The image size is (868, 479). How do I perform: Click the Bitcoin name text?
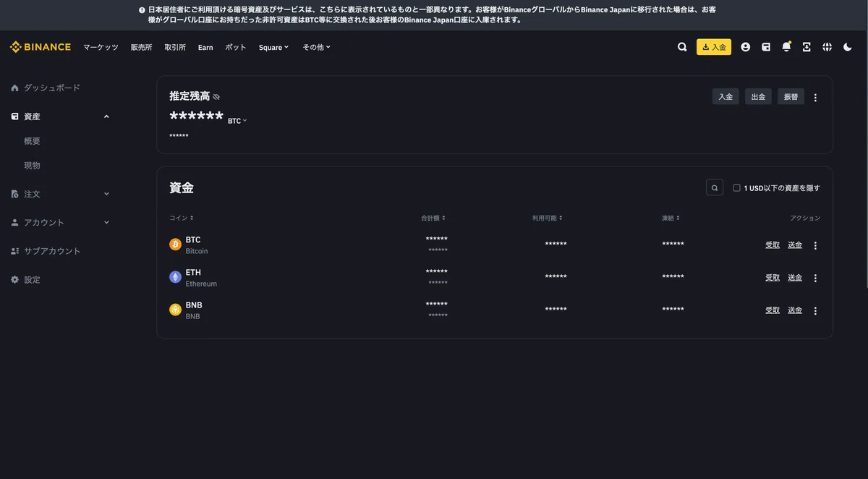[x=197, y=251]
